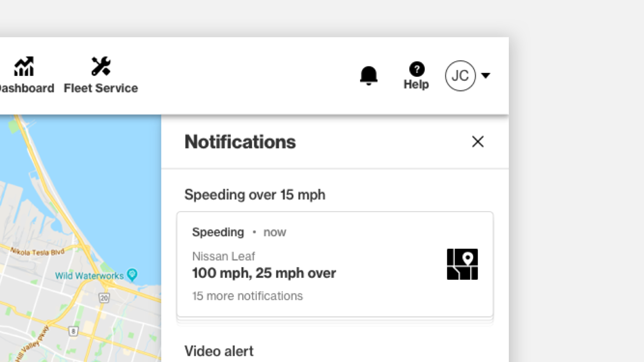The image size is (644, 362).
Task: Click the JC user avatar
Action: click(x=460, y=75)
